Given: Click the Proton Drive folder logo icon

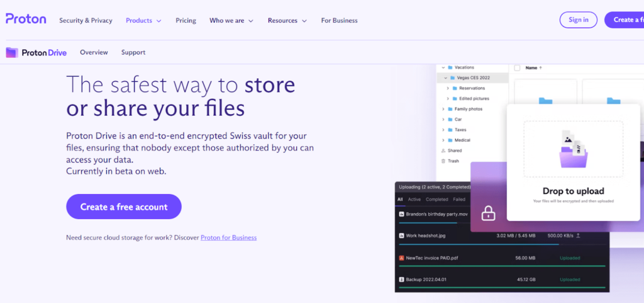Looking at the screenshot, I should click(x=12, y=52).
